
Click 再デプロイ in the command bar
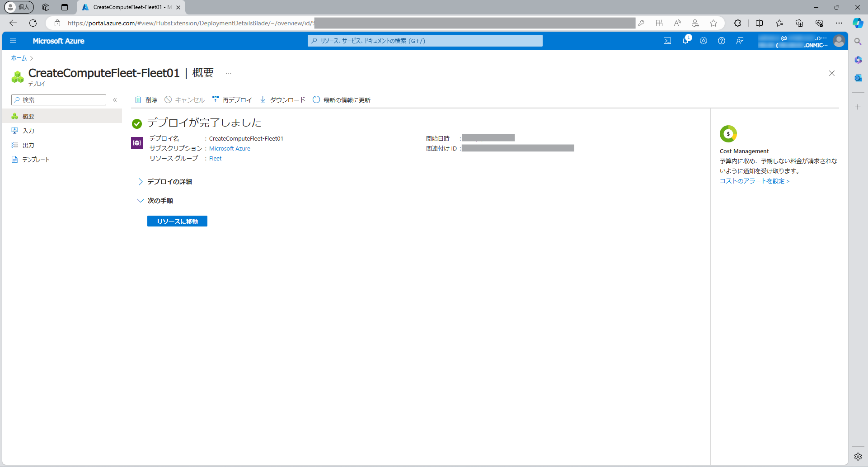232,100
